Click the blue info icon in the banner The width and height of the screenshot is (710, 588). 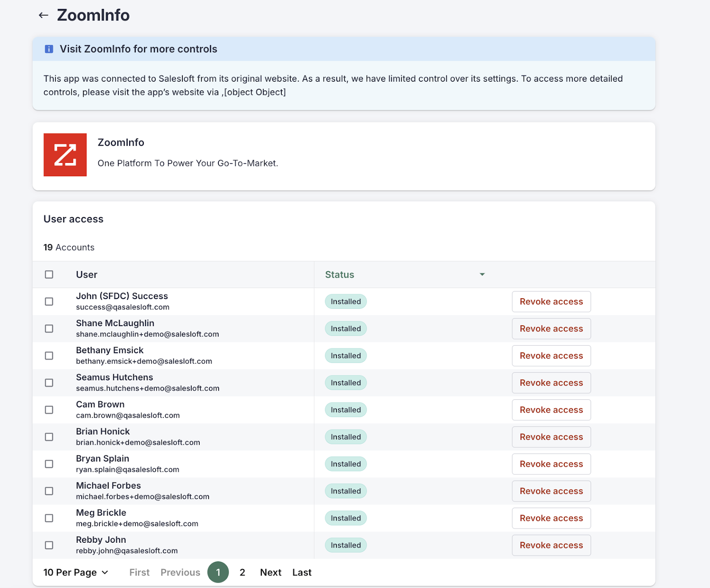(49, 49)
